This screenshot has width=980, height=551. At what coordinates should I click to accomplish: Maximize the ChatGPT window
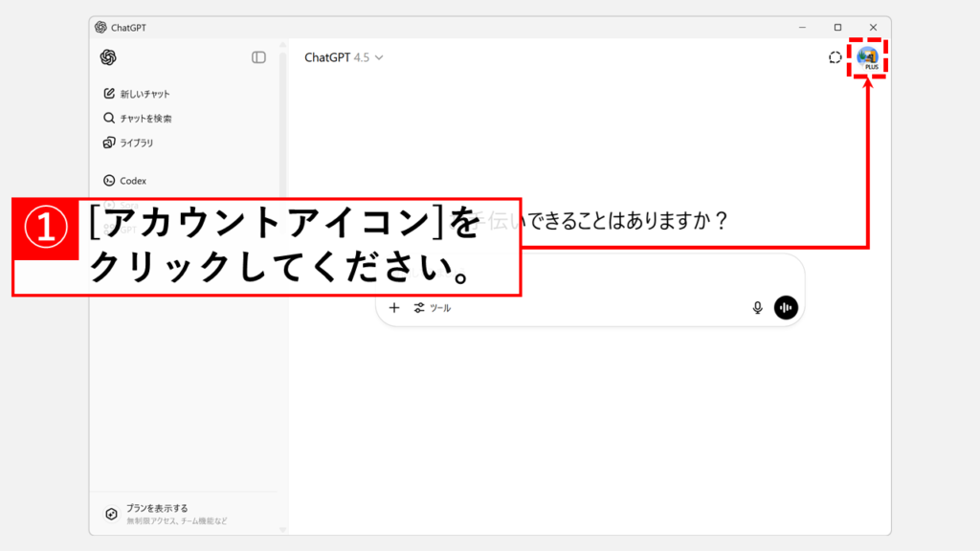[x=837, y=27]
